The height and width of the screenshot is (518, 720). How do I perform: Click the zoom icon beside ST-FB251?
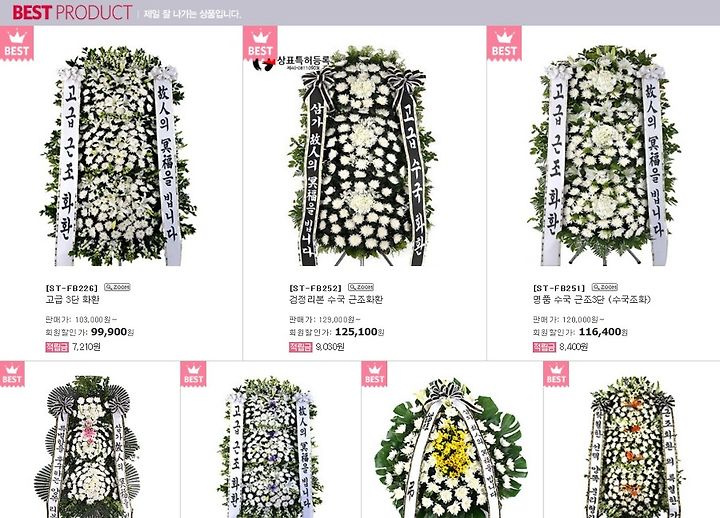[x=604, y=287]
